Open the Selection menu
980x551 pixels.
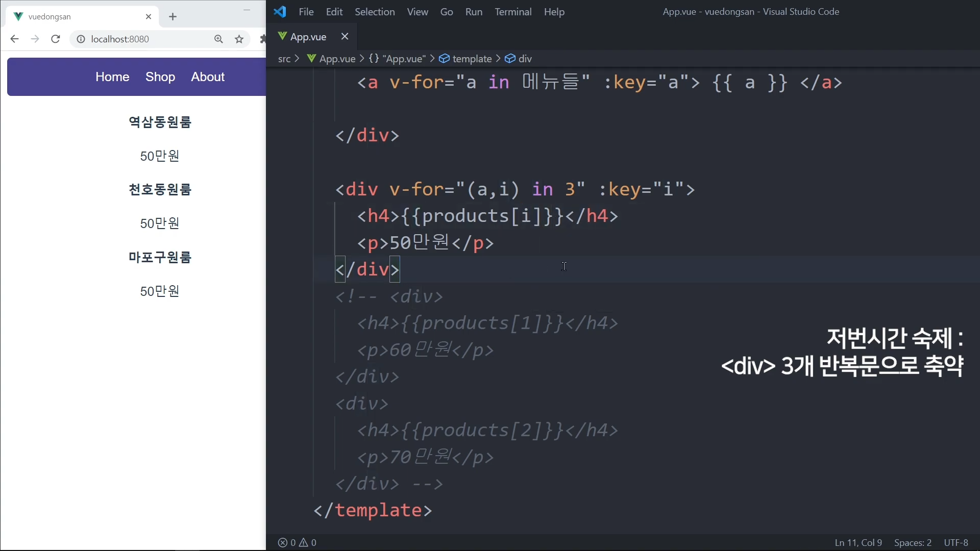tap(374, 12)
